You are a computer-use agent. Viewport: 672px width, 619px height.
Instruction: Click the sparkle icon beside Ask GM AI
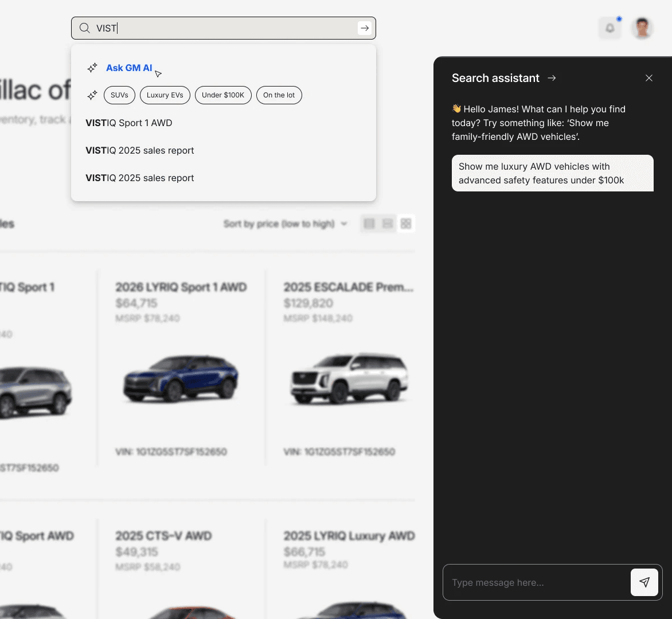(x=92, y=68)
